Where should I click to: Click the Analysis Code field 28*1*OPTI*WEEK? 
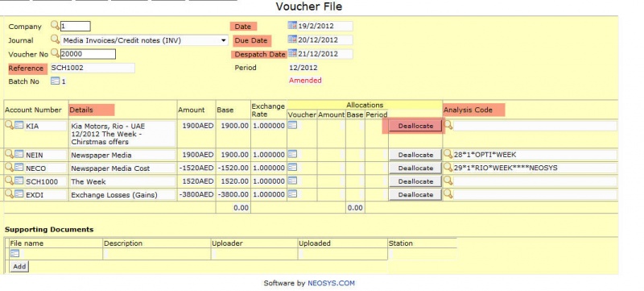tap(535, 155)
